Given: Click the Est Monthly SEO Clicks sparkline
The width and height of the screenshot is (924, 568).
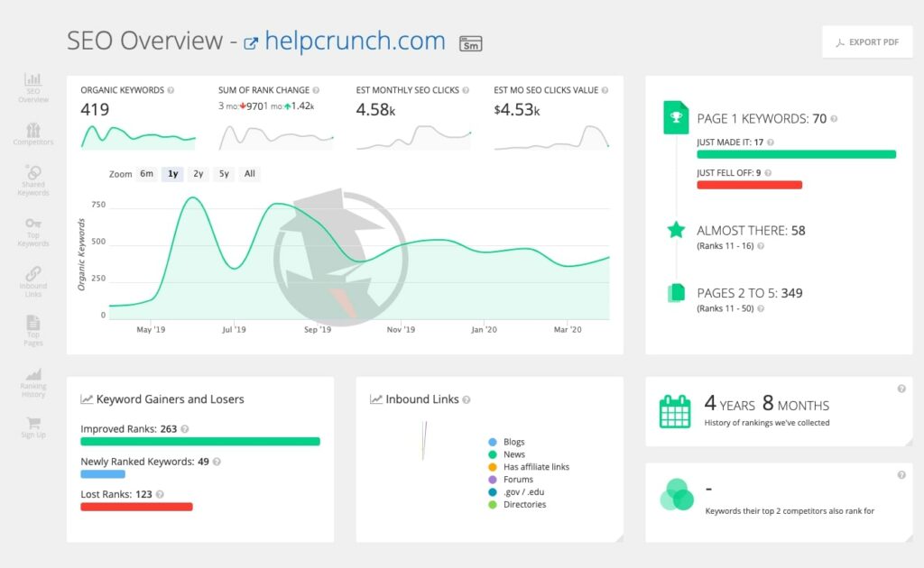Looking at the screenshot, I should point(413,137).
